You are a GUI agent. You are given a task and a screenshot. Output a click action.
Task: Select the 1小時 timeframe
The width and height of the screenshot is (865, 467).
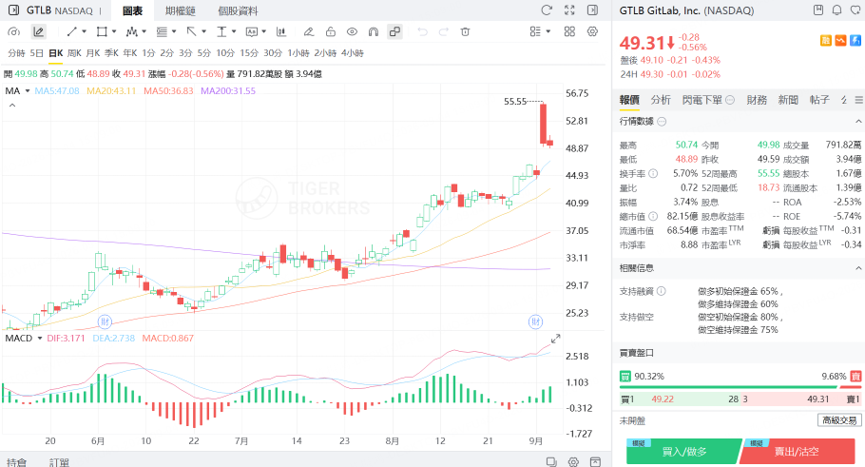(298, 53)
